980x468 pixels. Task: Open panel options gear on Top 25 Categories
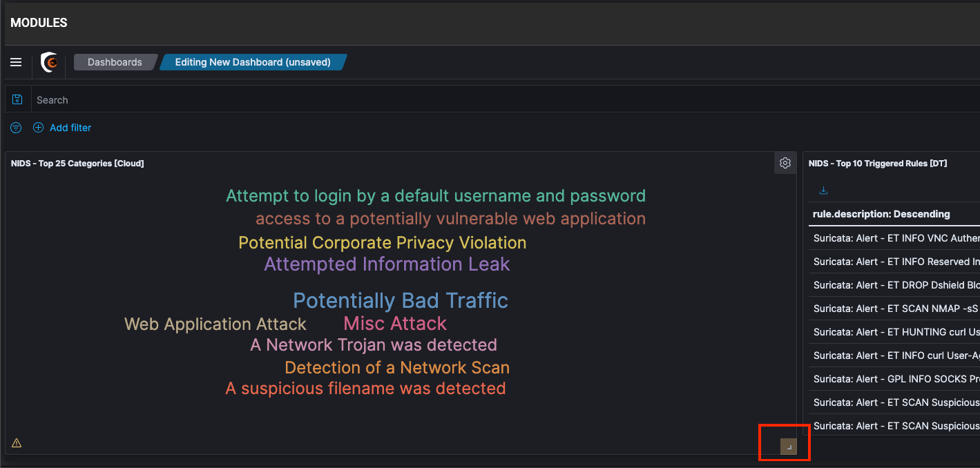point(785,164)
